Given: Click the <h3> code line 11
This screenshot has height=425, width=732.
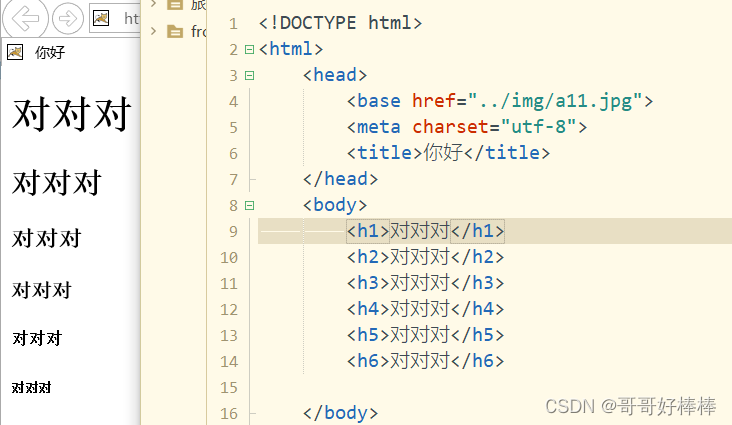Looking at the screenshot, I should point(425,283).
